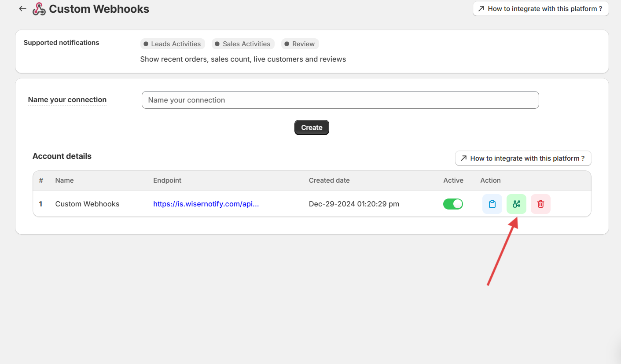Open top-right How to integrate link
The width and height of the screenshot is (621, 364).
(540, 9)
